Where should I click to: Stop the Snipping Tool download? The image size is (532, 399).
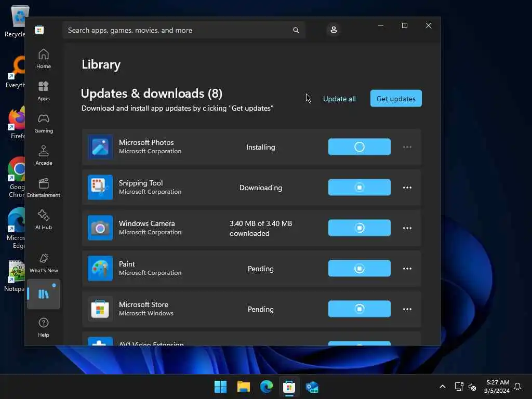tap(360, 187)
